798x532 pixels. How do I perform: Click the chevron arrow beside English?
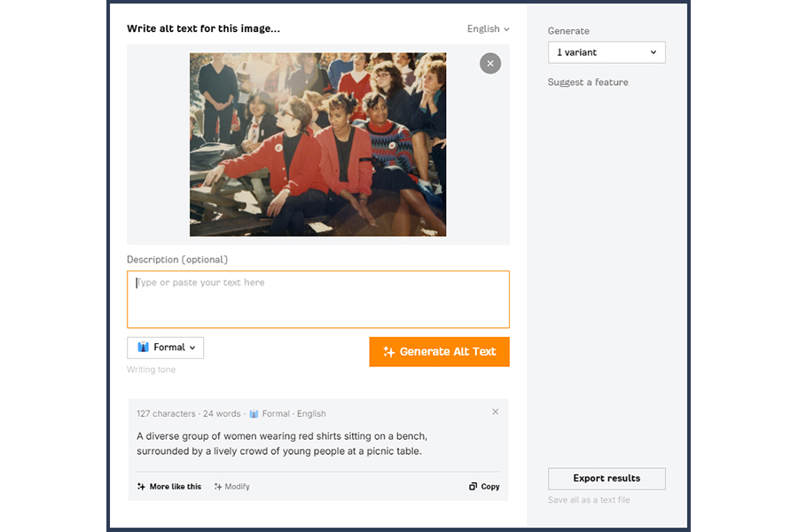tap(507, 29)
